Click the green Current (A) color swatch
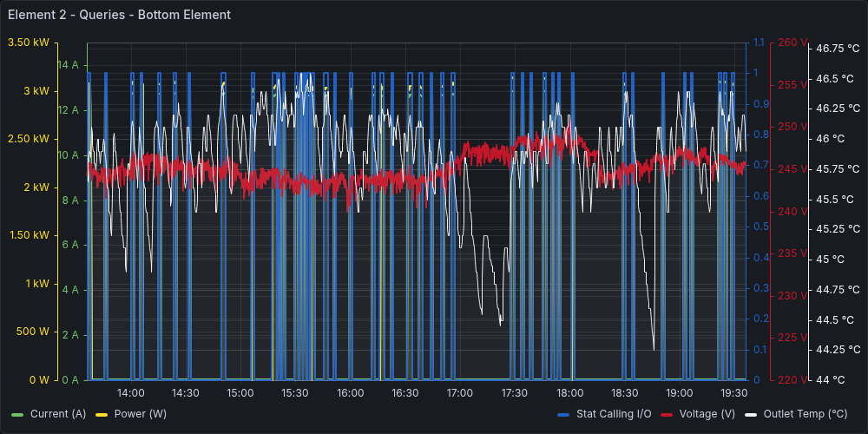Viewport: 868px width, 434px height. (17, 414)
